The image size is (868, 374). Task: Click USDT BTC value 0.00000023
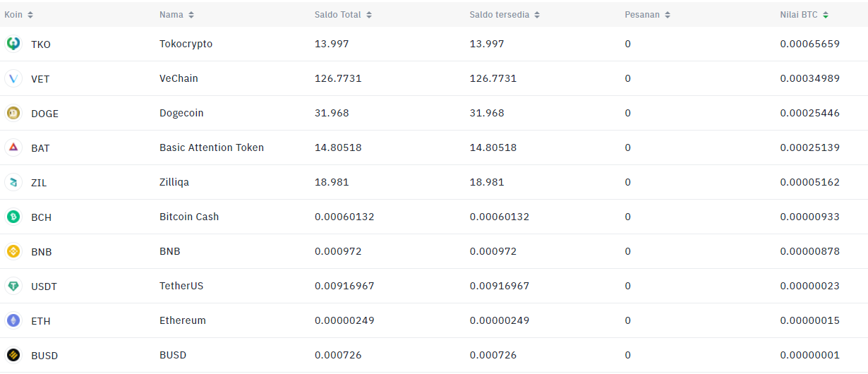pyautogui.click(x=810, y=286)
